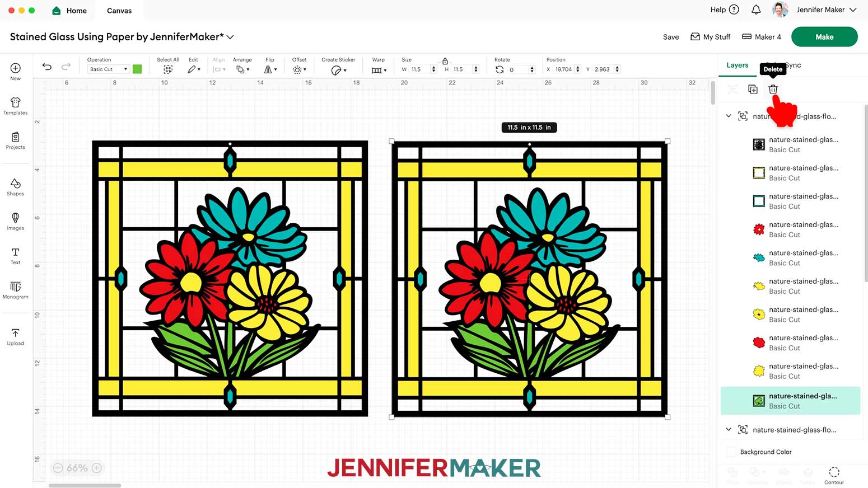Viewport: 868px width, 488px height.
Task: Click the Y position input field
Action: pos(603,69)
